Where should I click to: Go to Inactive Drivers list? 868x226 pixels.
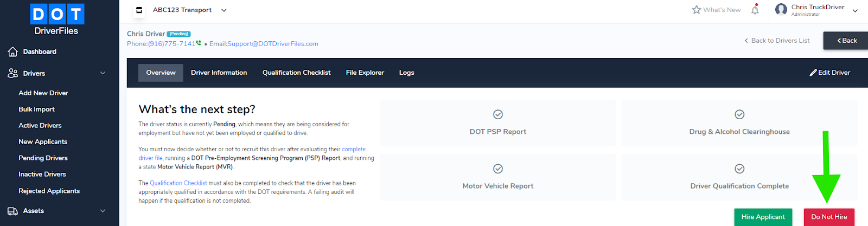[42, 175]
